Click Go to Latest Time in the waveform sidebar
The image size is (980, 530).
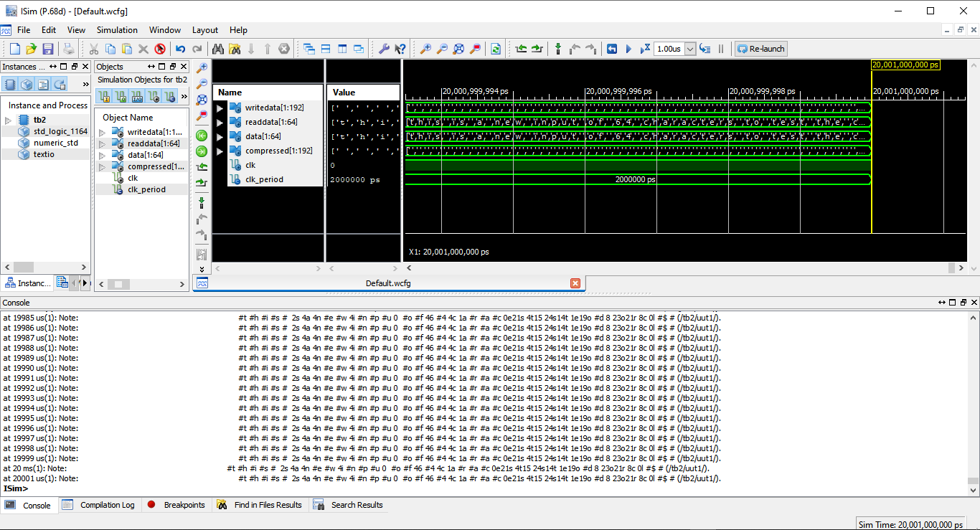pos(202,151)
